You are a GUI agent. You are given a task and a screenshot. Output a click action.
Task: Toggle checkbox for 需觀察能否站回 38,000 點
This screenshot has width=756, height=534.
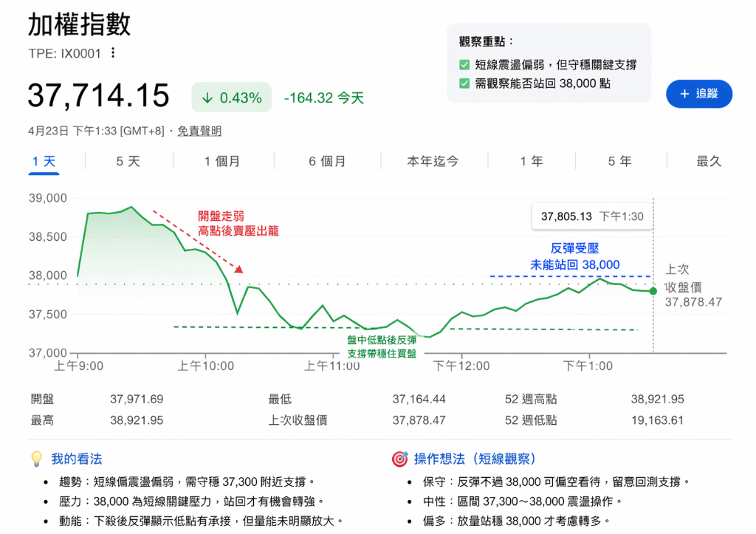click(x=464, y=83)
